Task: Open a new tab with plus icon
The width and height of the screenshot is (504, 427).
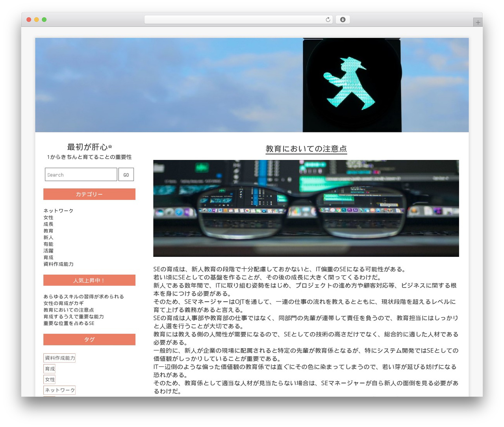Action: pos(478,22)
